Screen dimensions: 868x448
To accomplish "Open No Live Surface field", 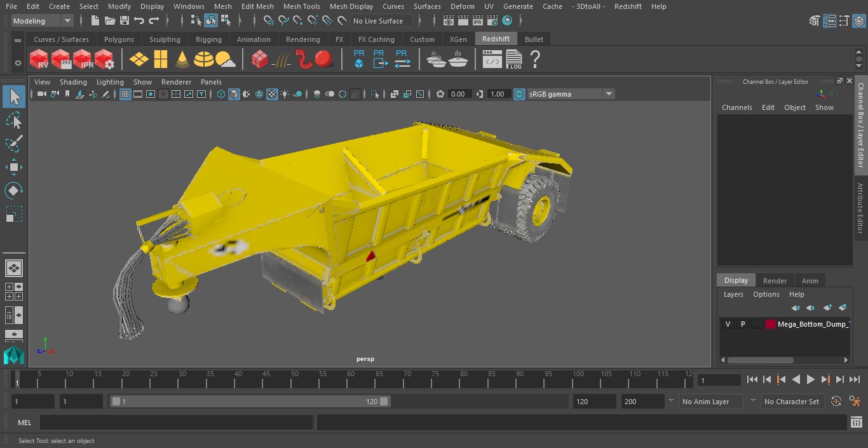I will 381,21.
